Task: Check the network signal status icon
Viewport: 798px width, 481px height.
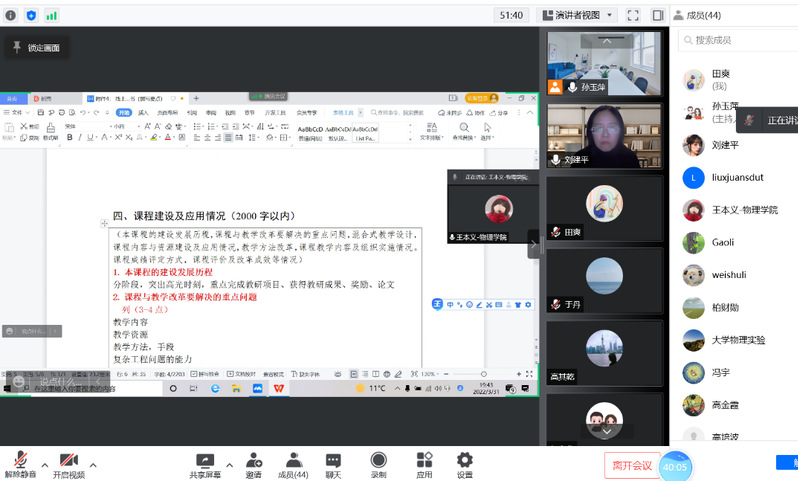Action: [x=51, y=15]
